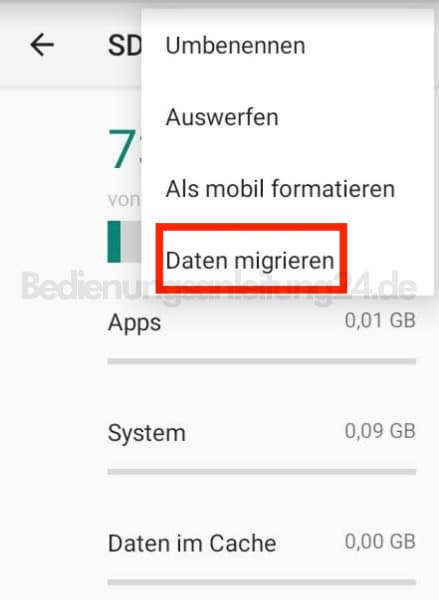Open the Daten migrieren option
The image size is (439, 600).
pos(250,261)
